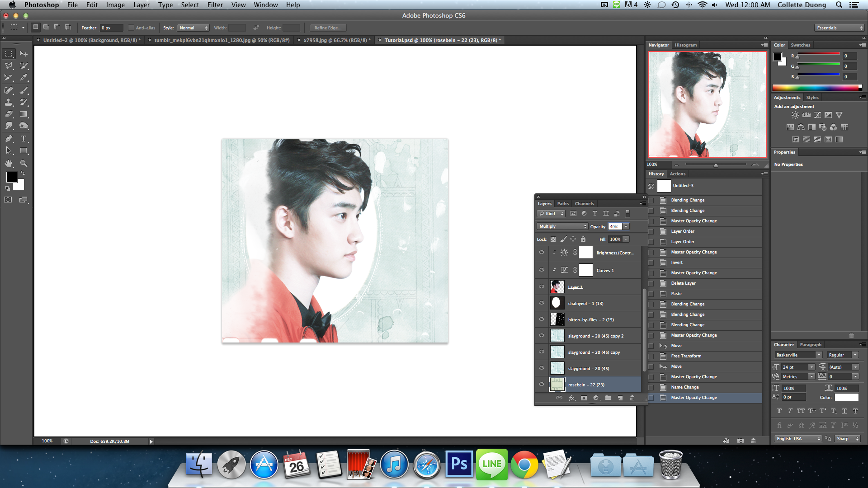Click the Refine Edge button
The width and height of the screenshot is (868, 488).
328,28
